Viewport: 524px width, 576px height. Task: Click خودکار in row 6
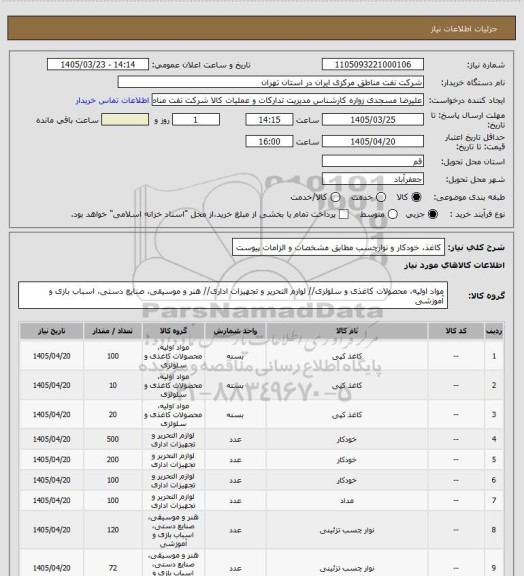click(x=347, y=480)
